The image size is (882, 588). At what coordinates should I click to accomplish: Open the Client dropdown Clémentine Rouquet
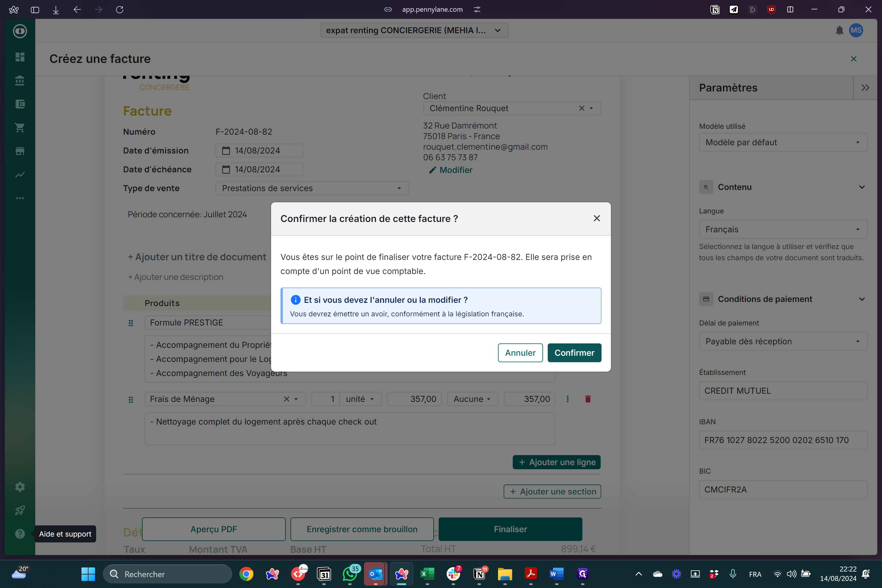point(512,108)
